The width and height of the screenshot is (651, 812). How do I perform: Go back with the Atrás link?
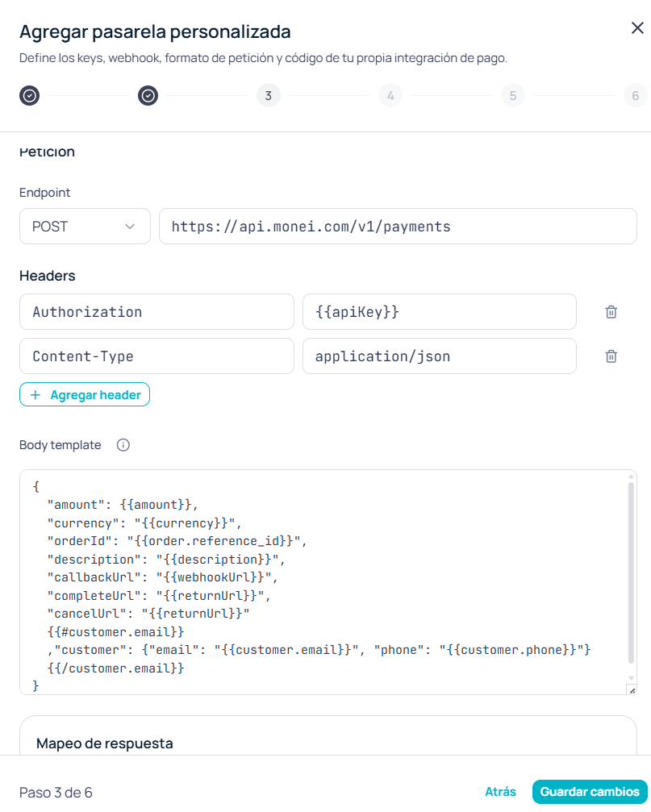(x=500, y=792)
